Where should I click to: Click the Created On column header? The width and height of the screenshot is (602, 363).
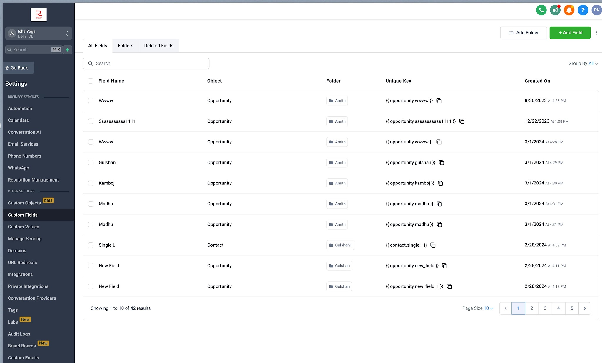tap(538, 81)
